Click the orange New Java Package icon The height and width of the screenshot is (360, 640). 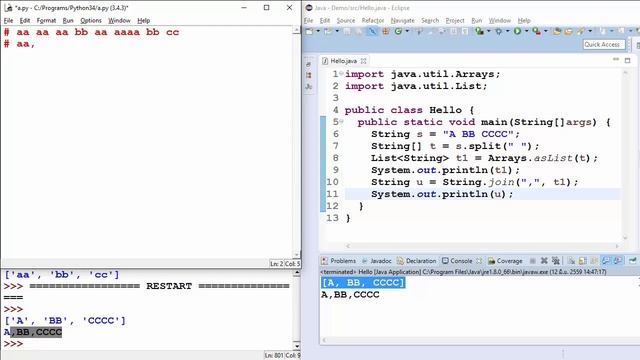(385, 31)
